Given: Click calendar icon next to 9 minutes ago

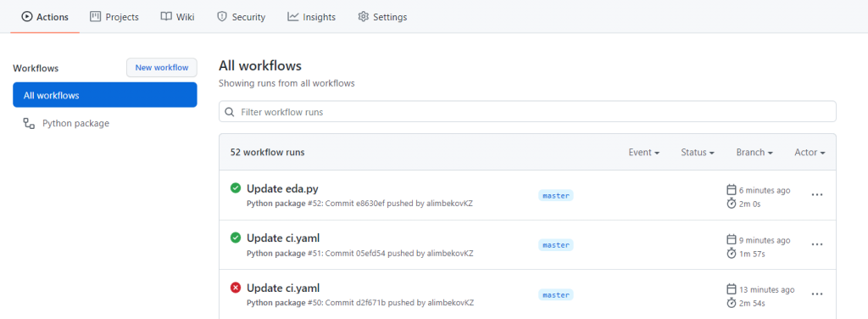Looking at the screenshot, I should pos(732,240).
